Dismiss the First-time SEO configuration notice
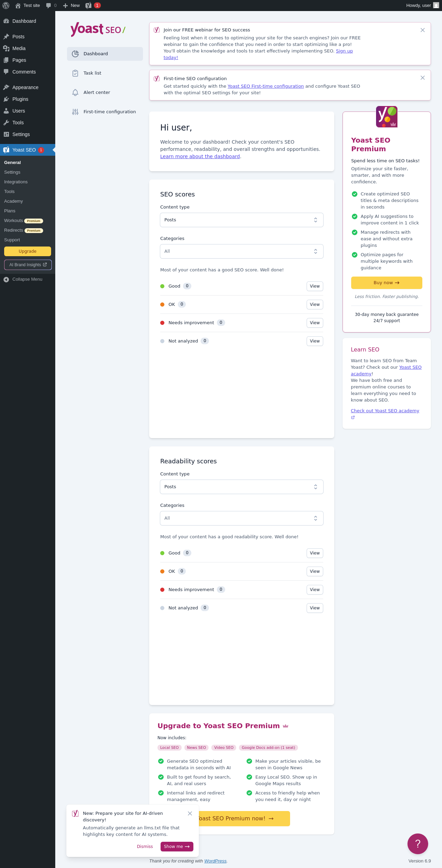The image size is (442, 868). (x=423, y=78)
